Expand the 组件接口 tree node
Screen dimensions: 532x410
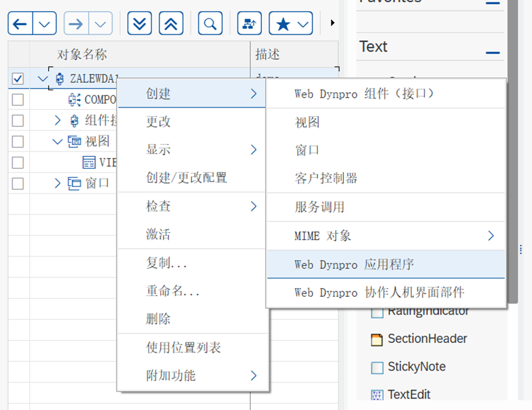tap(58, 120)
